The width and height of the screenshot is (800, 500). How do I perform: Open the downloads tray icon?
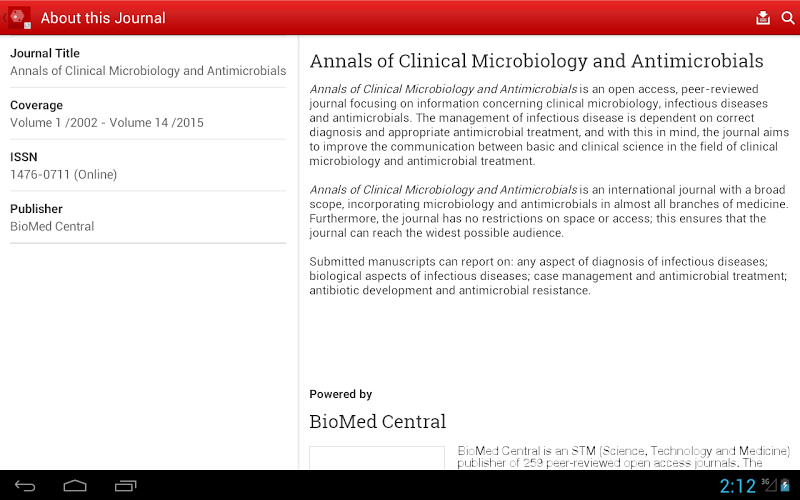(763, 18)
